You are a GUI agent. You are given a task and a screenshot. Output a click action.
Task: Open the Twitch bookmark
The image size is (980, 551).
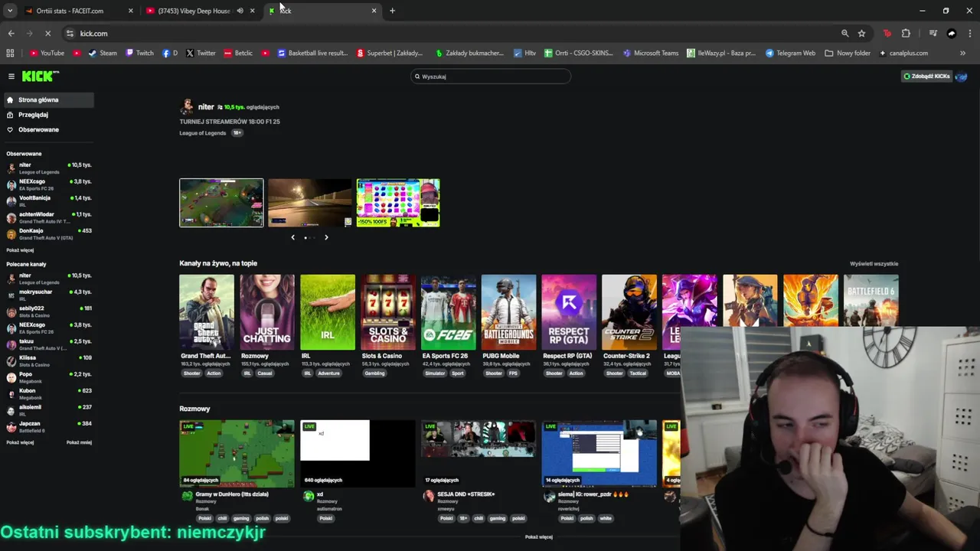point(139,54)
